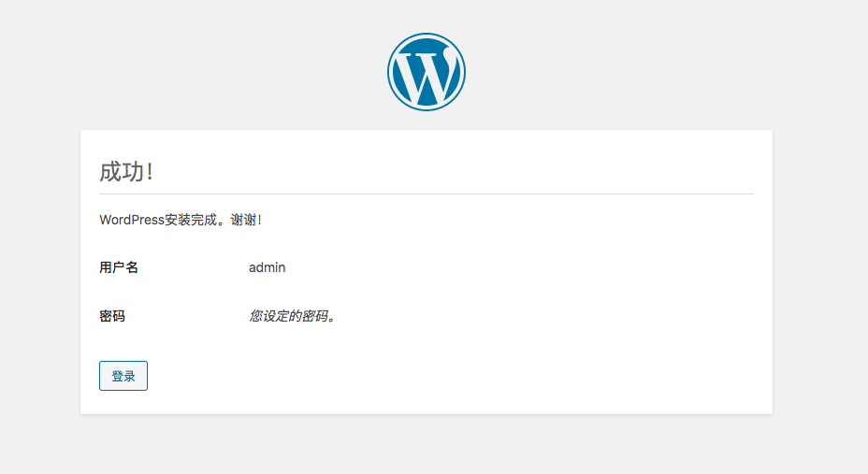This screenshot has height=474, width=868.
Task: Click the italic 您设定的密码。 text
Action: 292,316
